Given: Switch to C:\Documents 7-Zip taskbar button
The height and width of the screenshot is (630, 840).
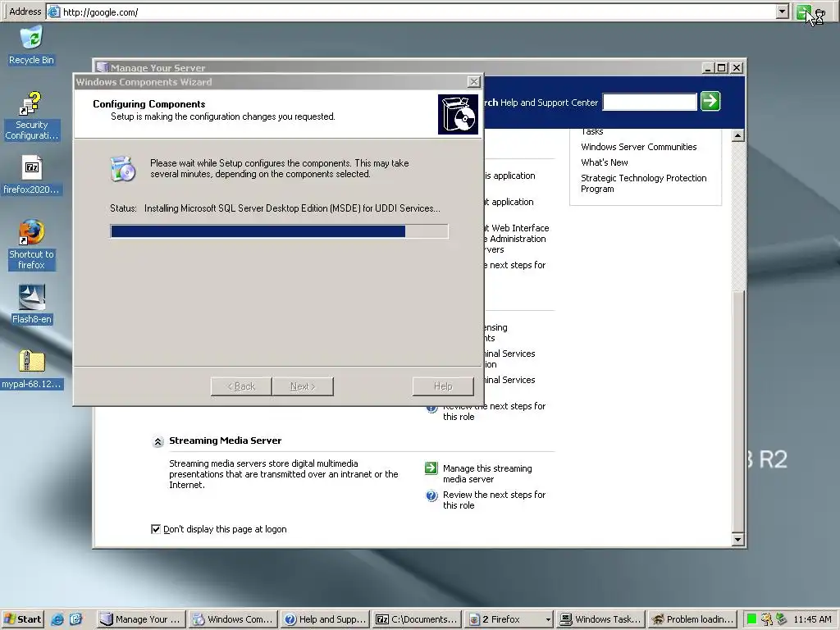Looking at the screenshot, I should coord(417,619).
